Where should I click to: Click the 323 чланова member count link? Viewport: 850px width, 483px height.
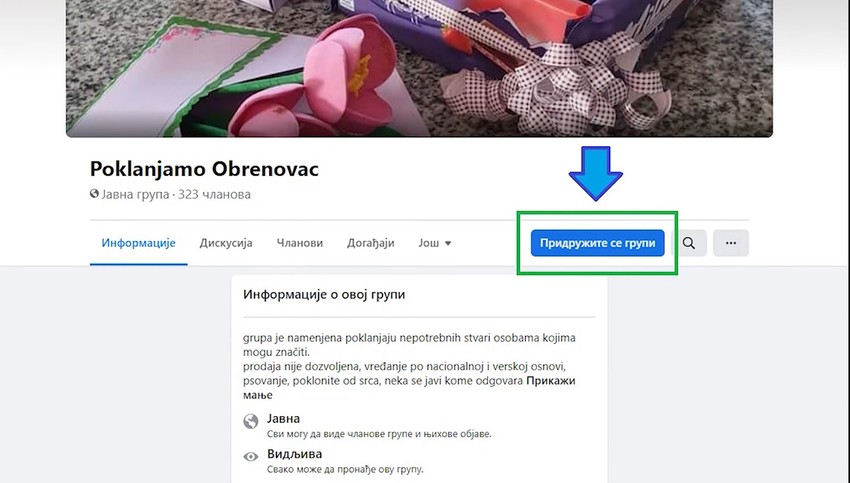(x=214, y=194)
